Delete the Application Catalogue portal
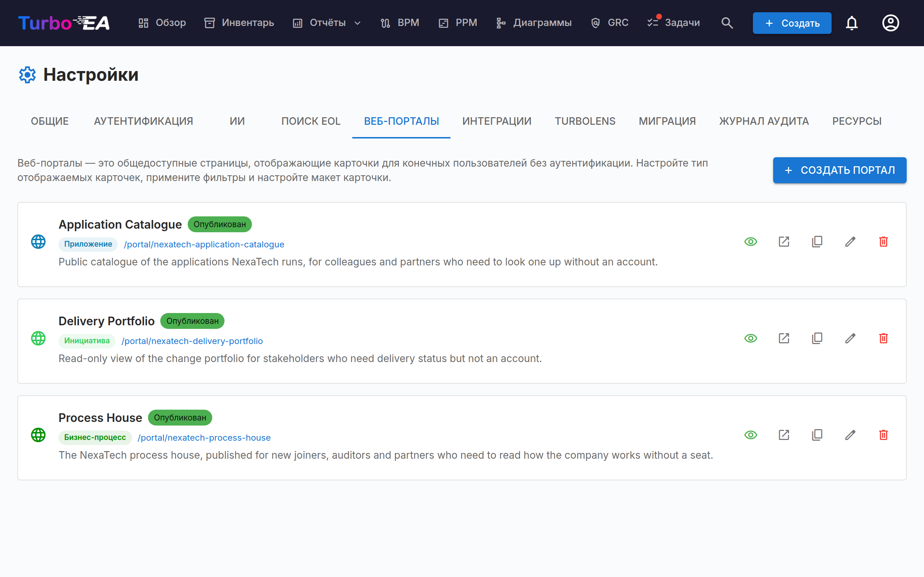The image size is (924, 577). (883, 242)
